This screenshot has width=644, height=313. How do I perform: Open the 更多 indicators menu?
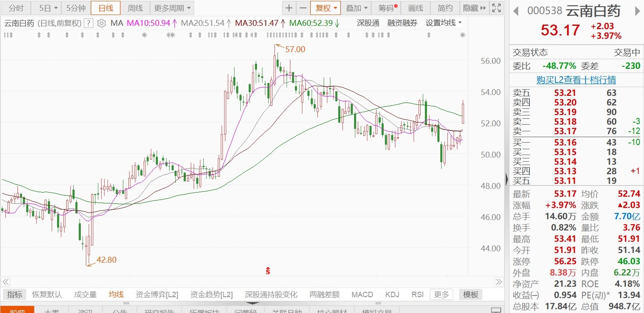[x=442, y=295]
